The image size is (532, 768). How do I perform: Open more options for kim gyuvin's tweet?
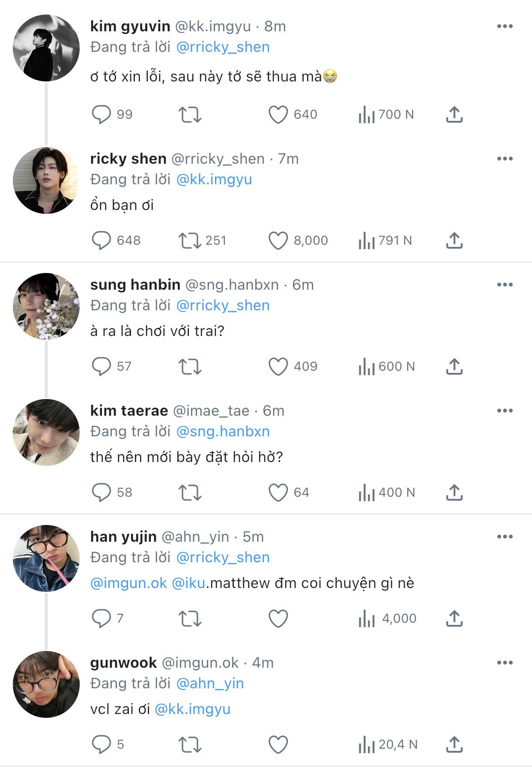(505, 26)
